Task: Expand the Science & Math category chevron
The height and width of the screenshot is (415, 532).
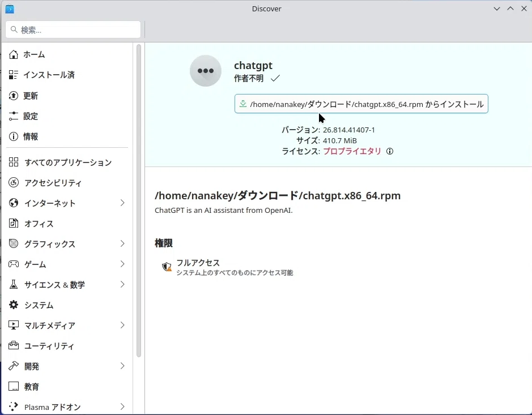Action: pos(122,284)
